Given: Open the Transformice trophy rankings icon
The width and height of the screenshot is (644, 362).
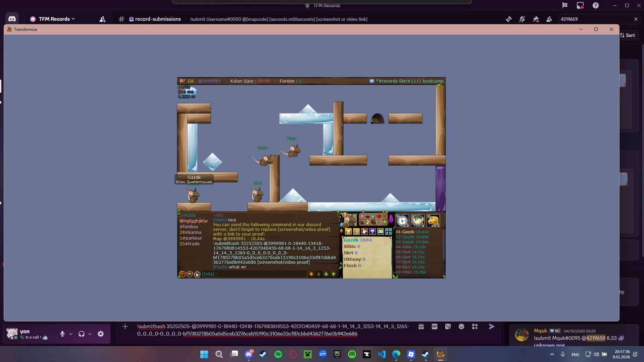Looking at the screenshot, I should (x=373, y=231).
